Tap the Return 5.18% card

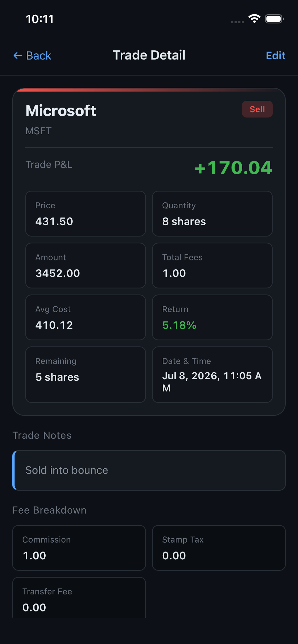point(212,317)
